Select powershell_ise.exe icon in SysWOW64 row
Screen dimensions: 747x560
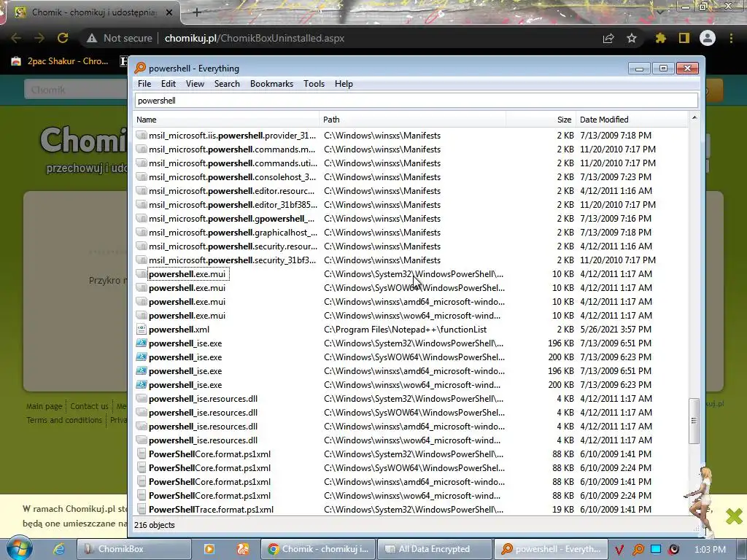pos(141,357)
